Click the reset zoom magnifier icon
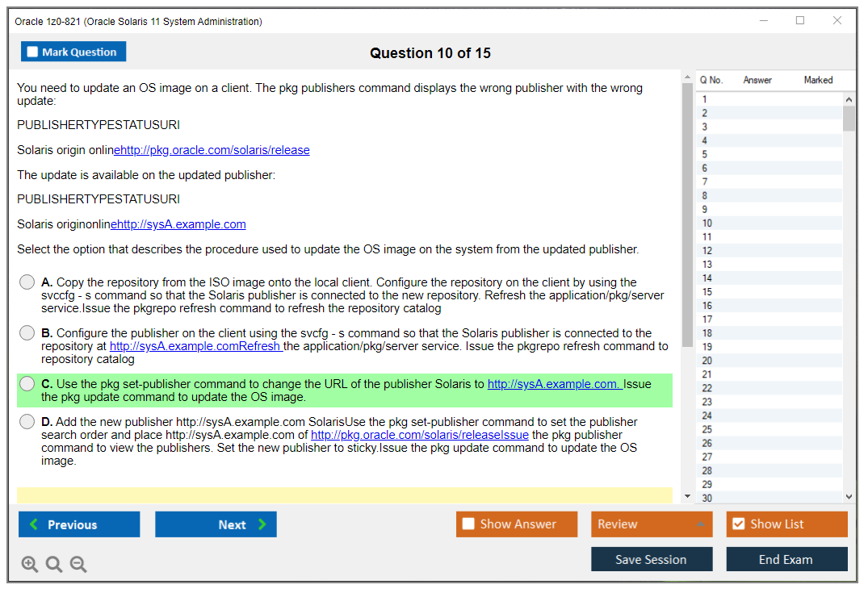Screen dimensions: 868x593 point(54,565)
